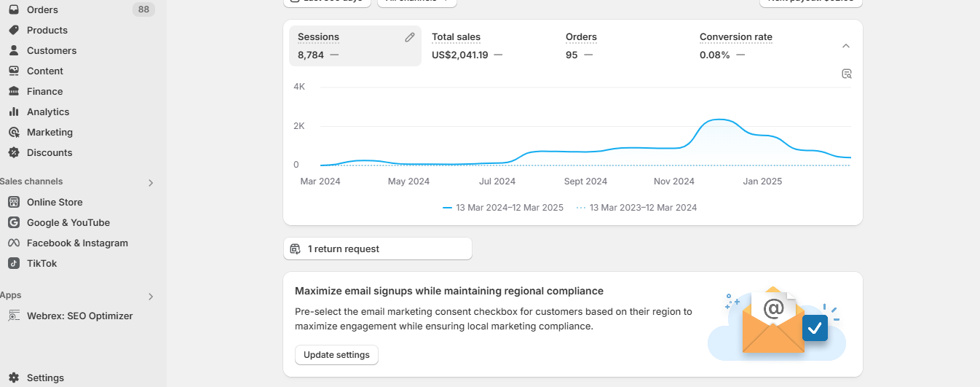
Task: Click the 0.08% conversion rate value
Action: point(715,55)
